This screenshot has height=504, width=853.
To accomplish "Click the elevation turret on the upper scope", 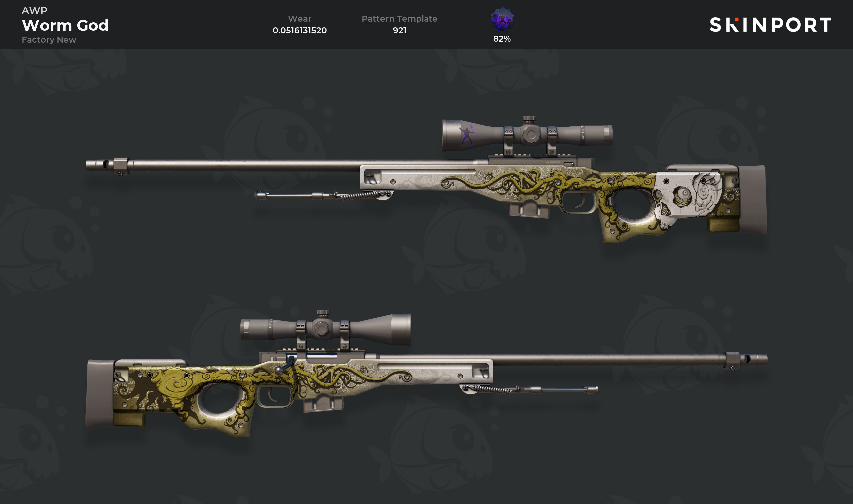I will (529, 119).
